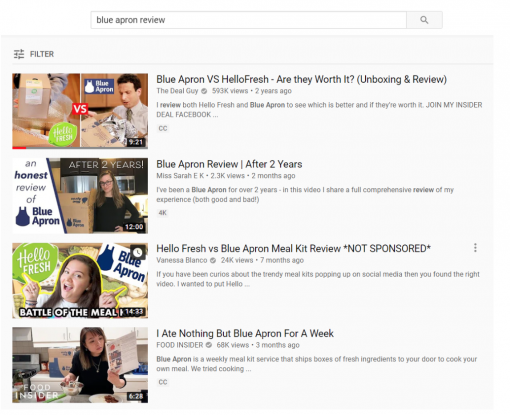
Task: Open 'Blue Apron Review | After 2 Years' title
Action: pos(229,164)
